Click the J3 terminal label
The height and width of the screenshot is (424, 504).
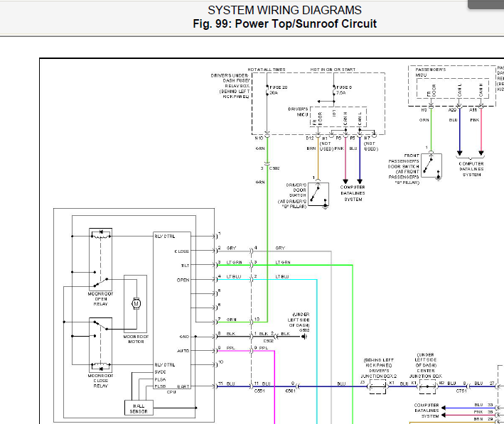(363, 383)
